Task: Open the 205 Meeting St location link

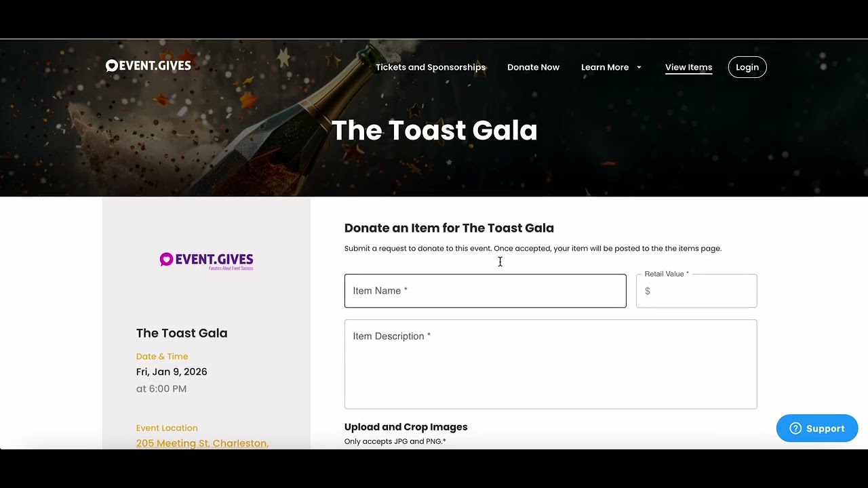Action: pos(202,443)
